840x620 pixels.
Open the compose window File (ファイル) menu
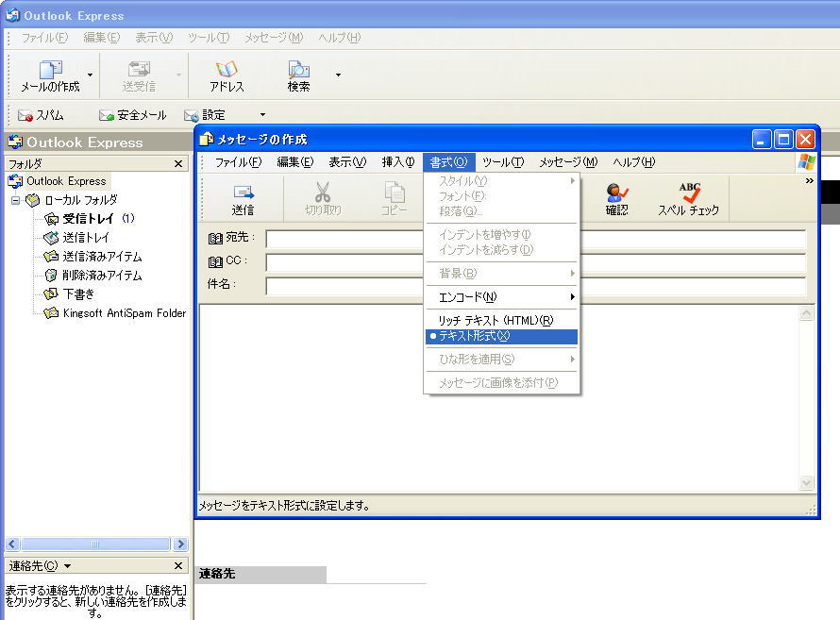point(239,162)
